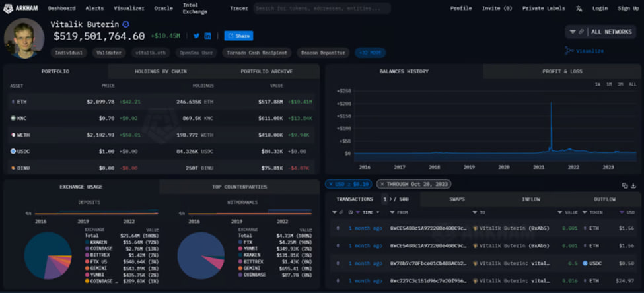This screenshot has height=293, width=644.
Task: Click the Login link
Action: click(x=600, y=8)
